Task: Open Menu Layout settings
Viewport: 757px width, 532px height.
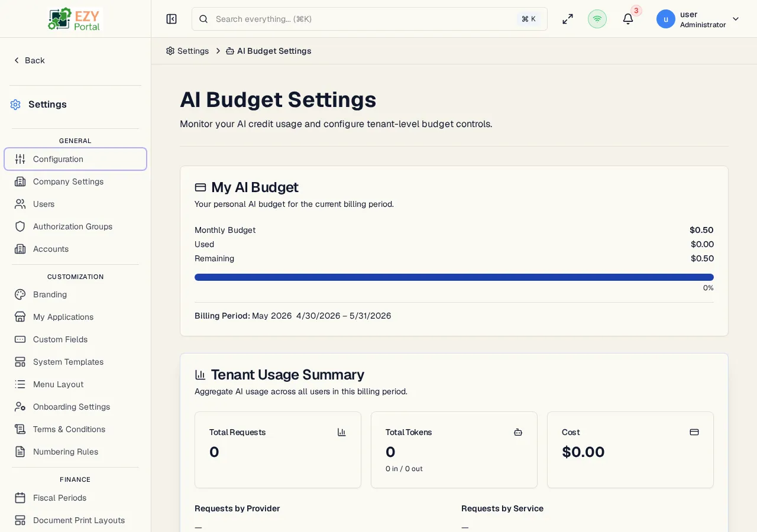Action: point(75,384)
